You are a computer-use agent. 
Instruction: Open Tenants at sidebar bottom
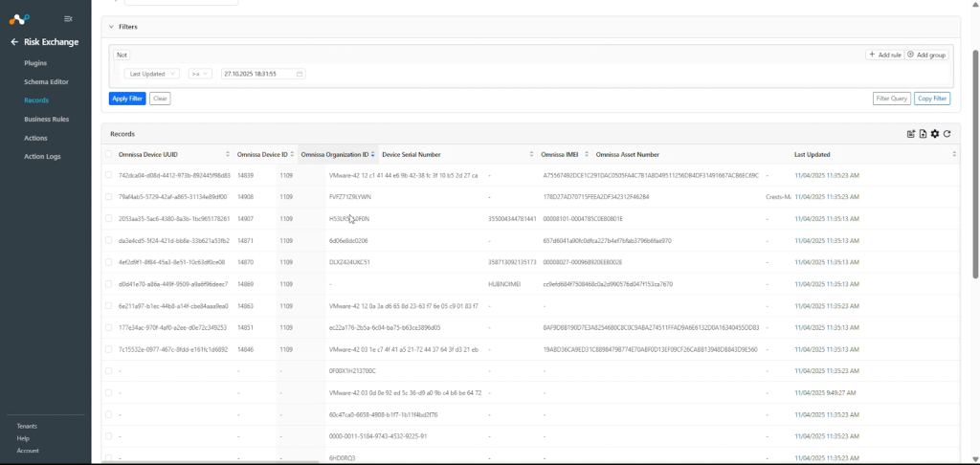[x=27, y=427]
